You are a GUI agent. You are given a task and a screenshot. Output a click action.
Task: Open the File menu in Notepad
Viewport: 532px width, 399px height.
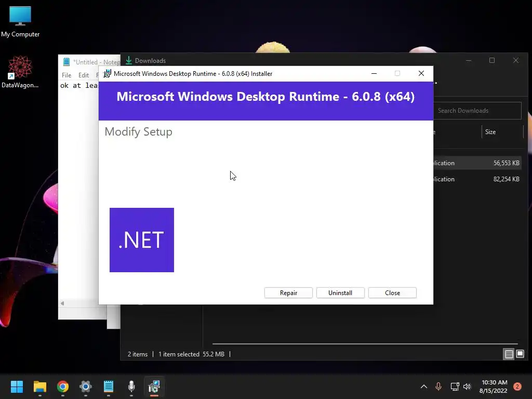tap(66, 75)
